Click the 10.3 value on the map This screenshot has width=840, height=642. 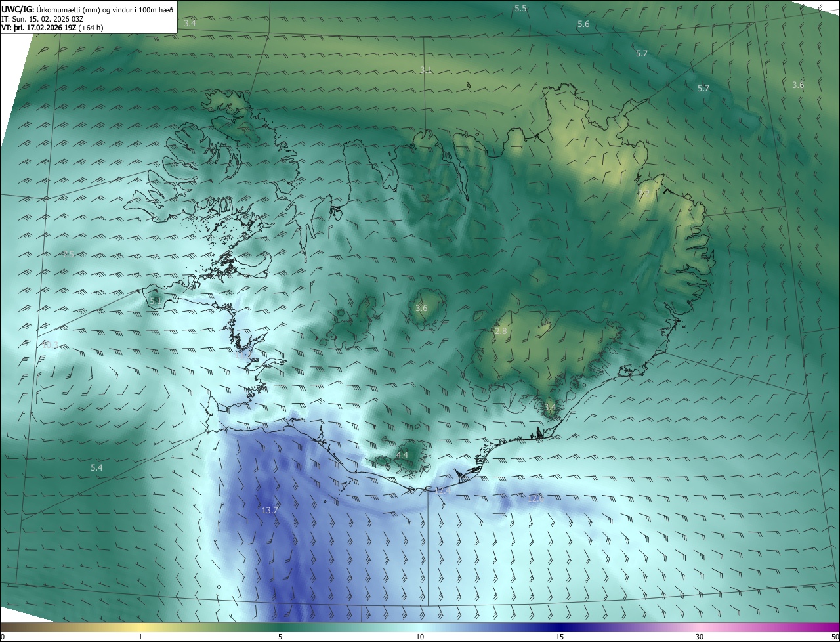point(51,345)
